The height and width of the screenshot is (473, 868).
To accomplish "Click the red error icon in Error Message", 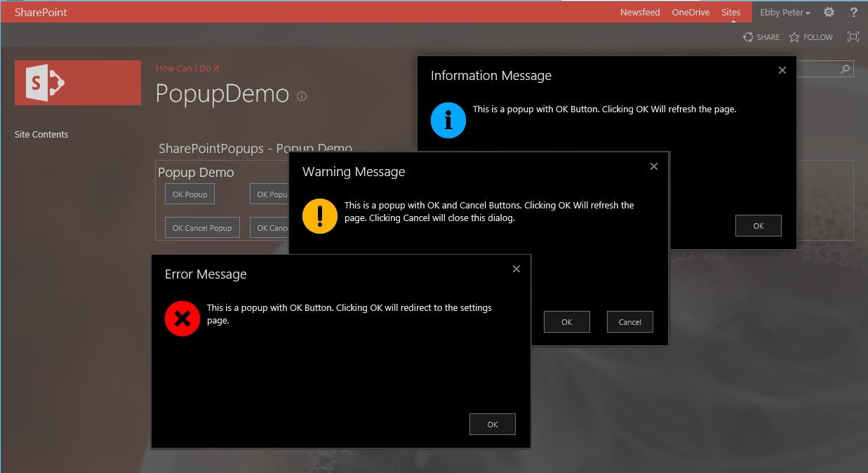I will click(182, 318).
